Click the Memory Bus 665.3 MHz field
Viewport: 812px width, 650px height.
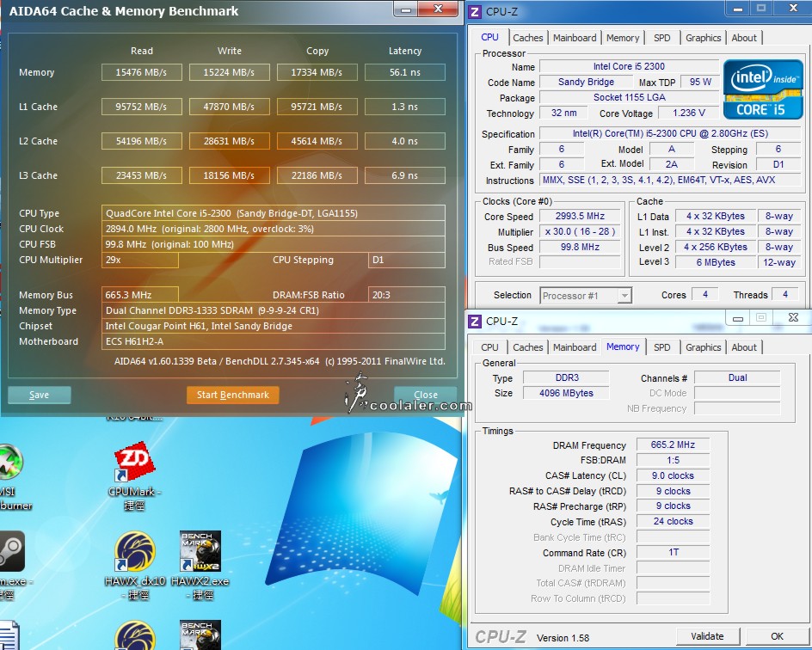(x=140, y=295)
